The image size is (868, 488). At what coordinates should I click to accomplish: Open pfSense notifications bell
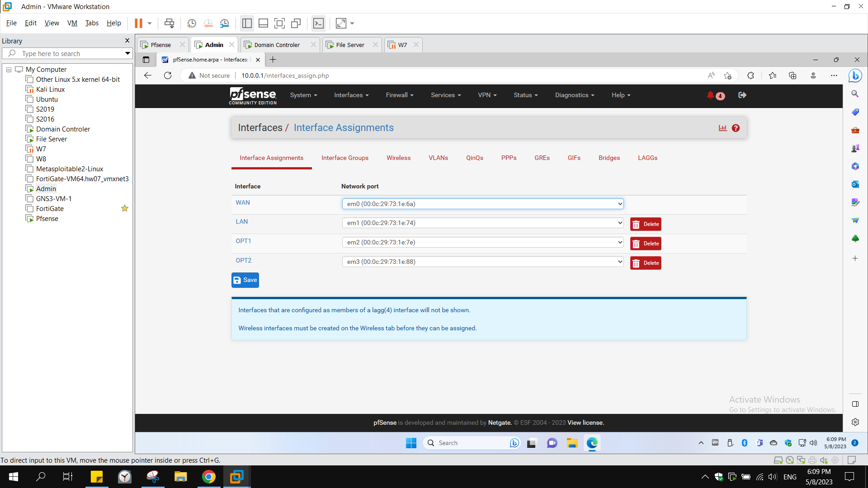click(710, 96)
